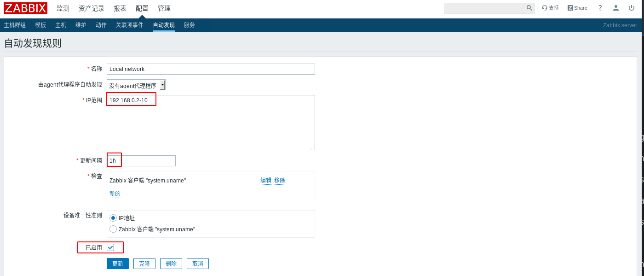Select the Zabbix 客户端 system.uname radio button
Image resolution: width=644 pixels, height=276 pixels.
pyautogui.click(x=113, y=229)
